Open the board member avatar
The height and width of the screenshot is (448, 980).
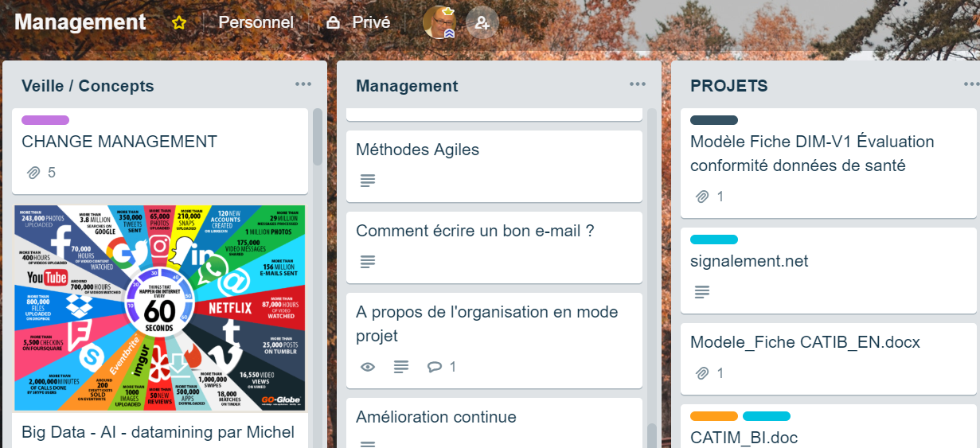pyautogui.click(x=439, y=22)
